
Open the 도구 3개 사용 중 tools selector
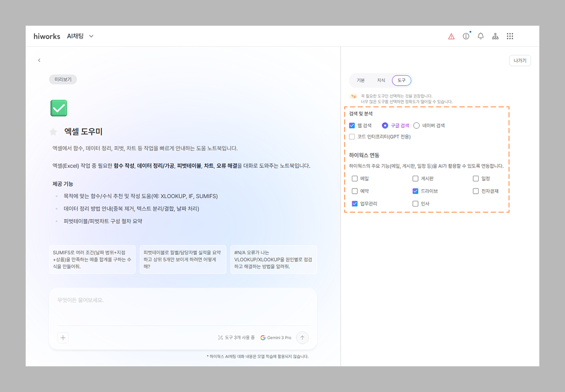tap(236, 338)
